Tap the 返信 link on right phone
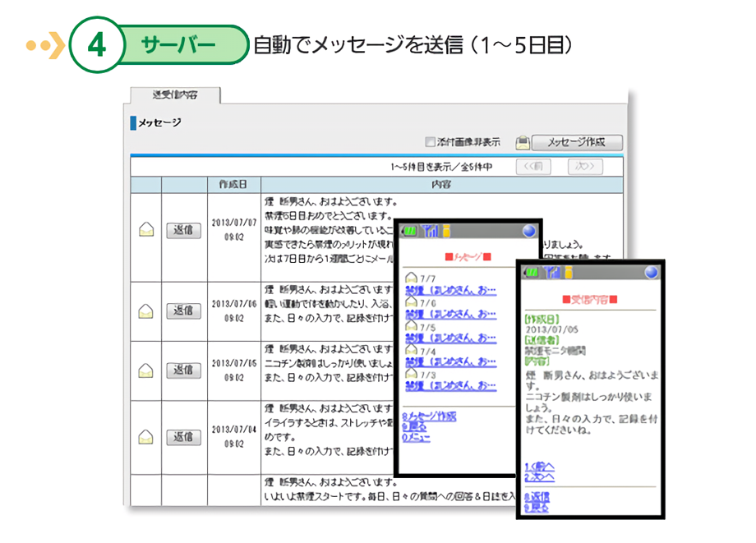The height and width of the screenshot is (543, 756). pos(537,497)
